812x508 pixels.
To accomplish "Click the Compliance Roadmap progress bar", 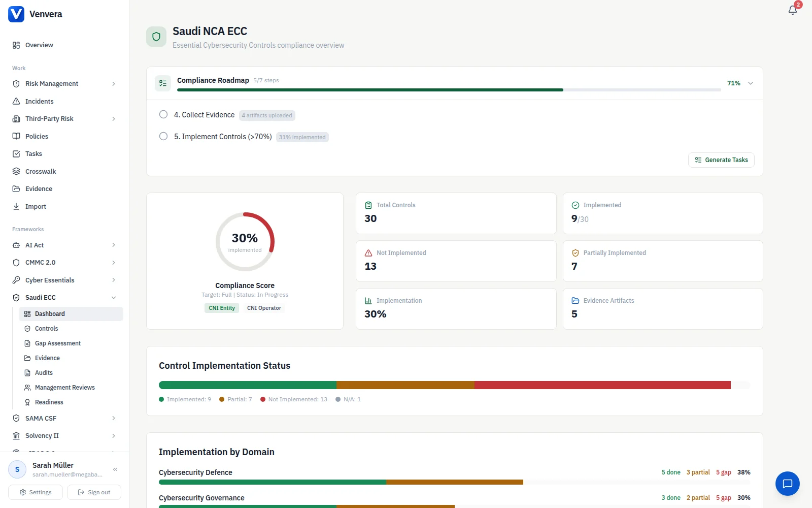I will coord(449,90).
